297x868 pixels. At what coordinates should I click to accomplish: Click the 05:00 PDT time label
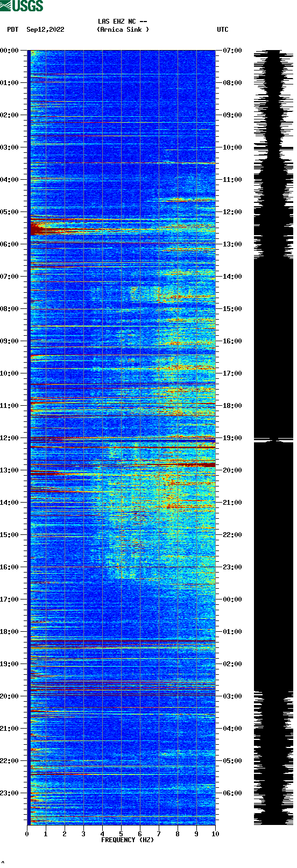(10, 212)
